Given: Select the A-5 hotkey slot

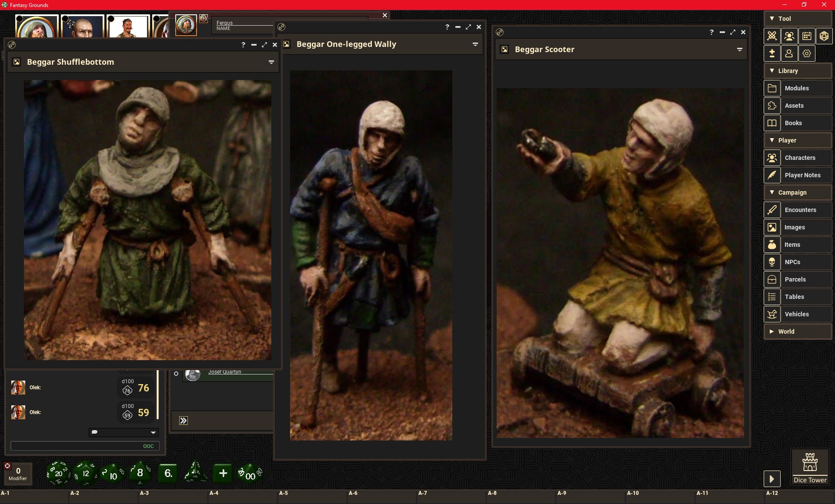Looking at the screenshot, I should [313, 497].
